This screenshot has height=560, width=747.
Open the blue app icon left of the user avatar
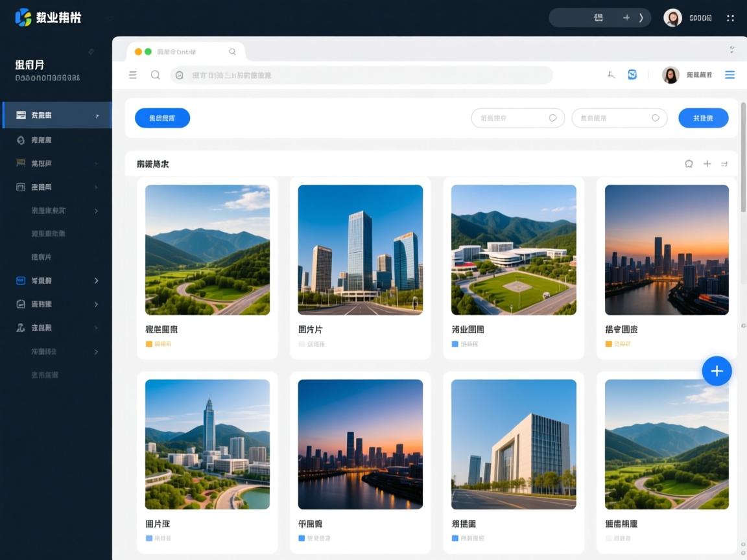(x=632, y=75)
